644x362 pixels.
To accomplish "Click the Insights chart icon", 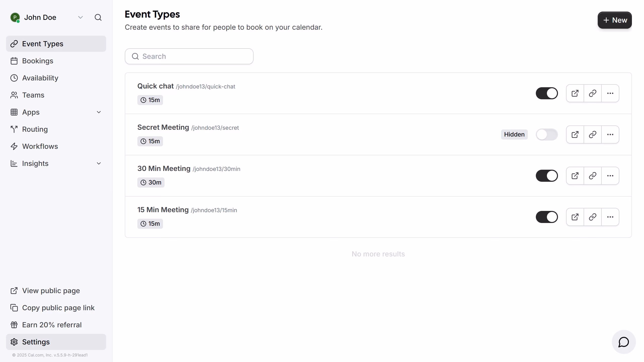I will tap(14, 163).
